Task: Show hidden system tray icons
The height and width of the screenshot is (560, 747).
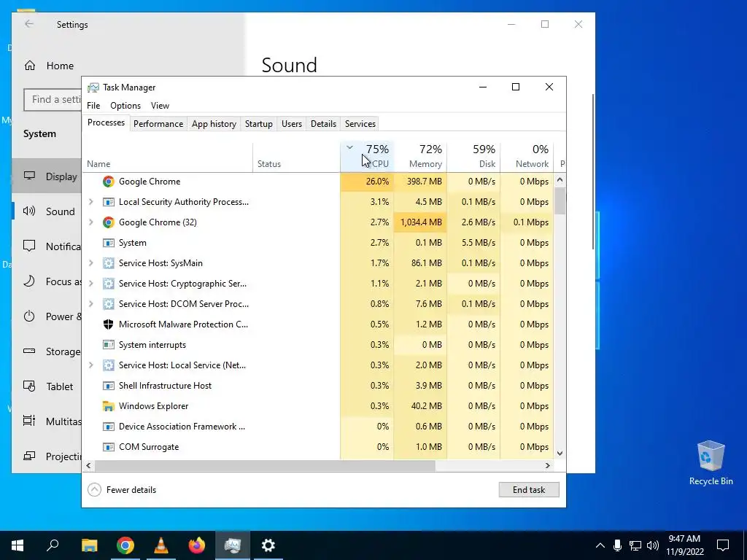Action: click(600, 545)
